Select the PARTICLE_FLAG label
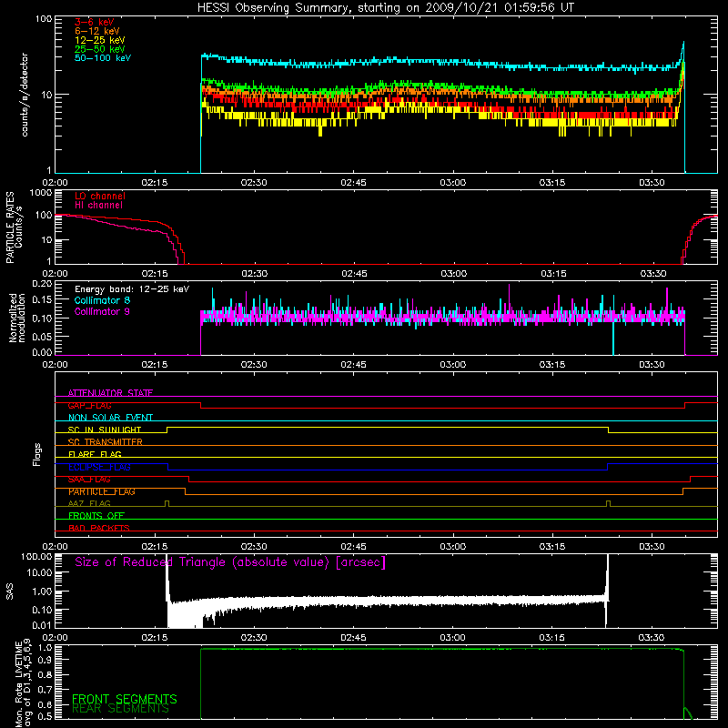The image size is (728, 728). pos(102,491)
